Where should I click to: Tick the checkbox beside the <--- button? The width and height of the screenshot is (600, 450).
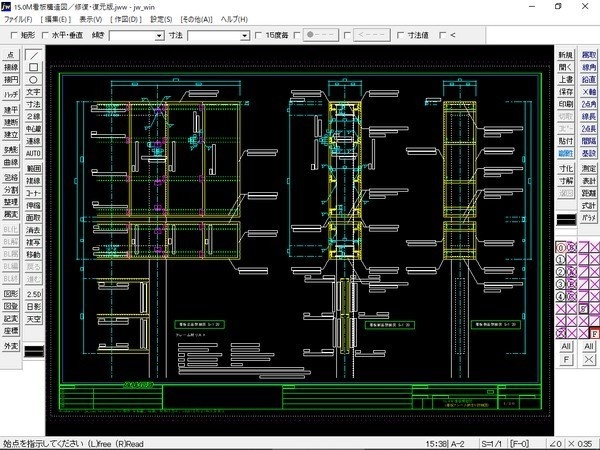(x=347, y=35)
